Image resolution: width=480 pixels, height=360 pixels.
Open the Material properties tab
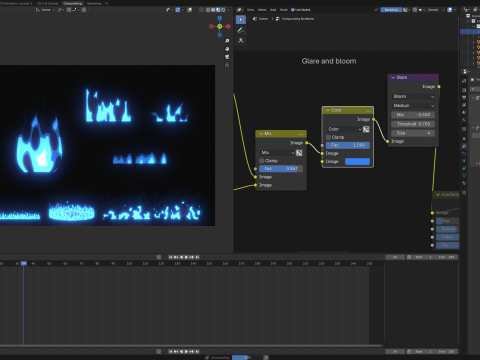(x=464, y=183)
